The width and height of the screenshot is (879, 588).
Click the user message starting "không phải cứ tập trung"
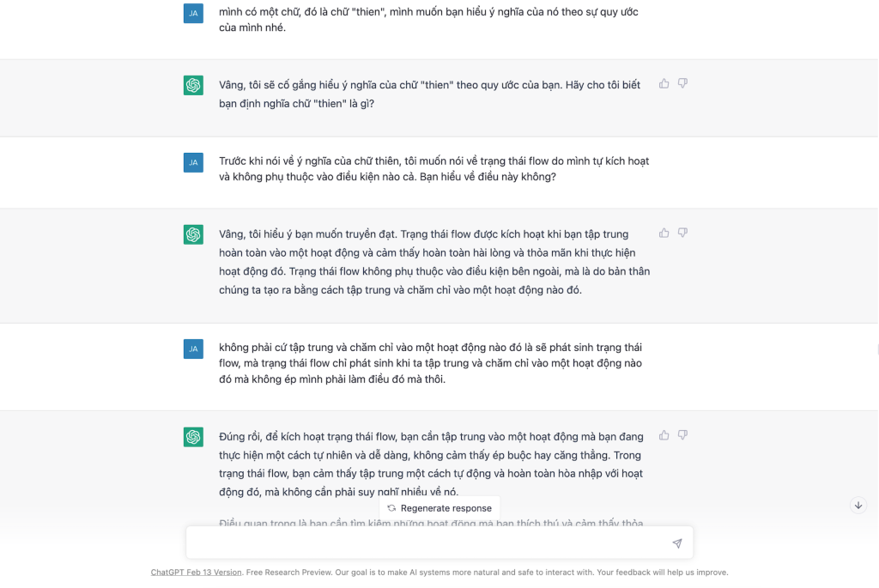429,363
